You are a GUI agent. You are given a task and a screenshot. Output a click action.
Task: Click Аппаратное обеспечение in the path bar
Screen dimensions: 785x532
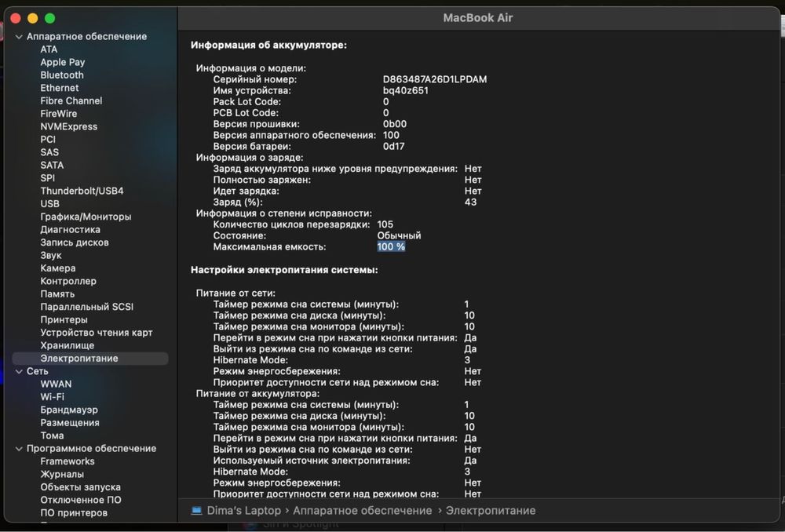(362, 511)
